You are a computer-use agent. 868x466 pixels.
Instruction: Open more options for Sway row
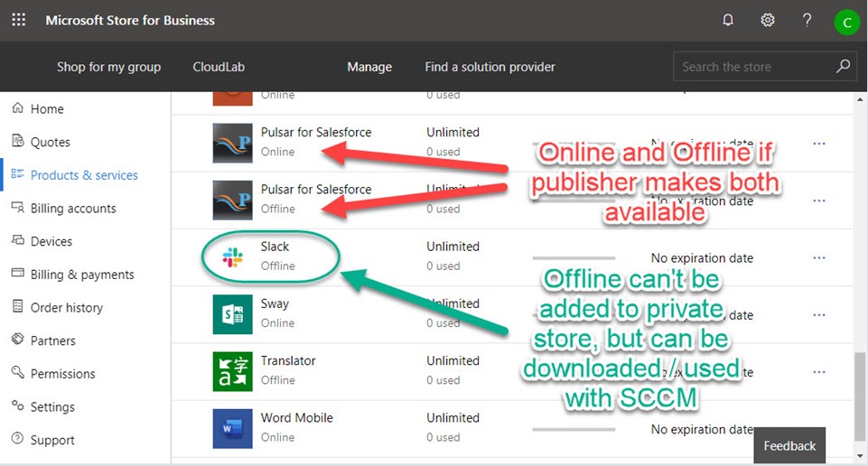tap(819, 314)
